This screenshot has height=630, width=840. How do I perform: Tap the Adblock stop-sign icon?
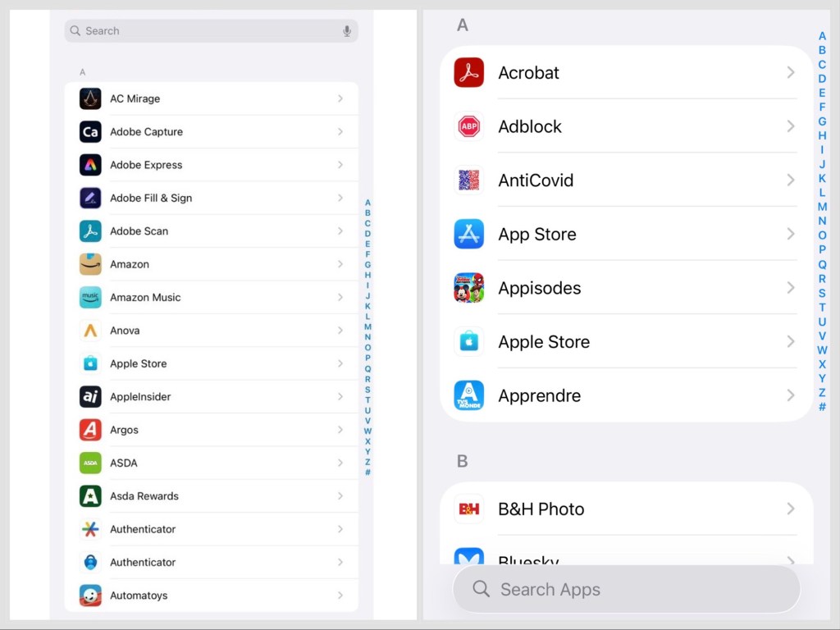469,126
